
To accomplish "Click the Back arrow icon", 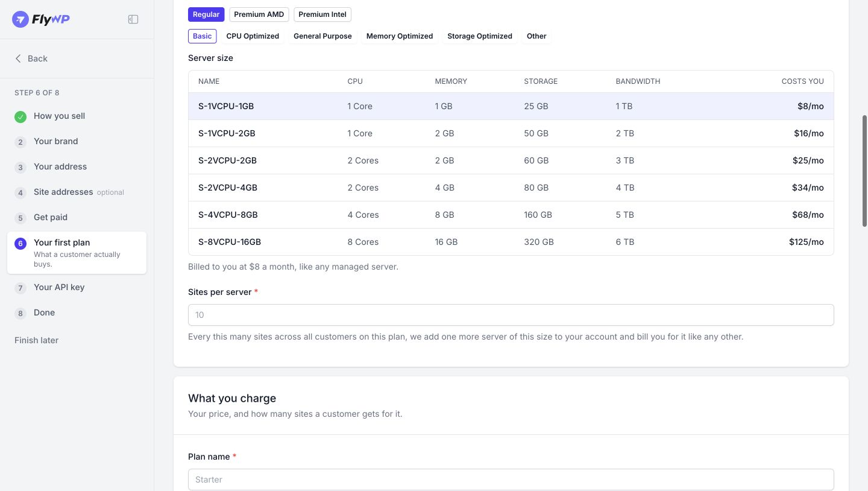I will (x=18, y=59).
